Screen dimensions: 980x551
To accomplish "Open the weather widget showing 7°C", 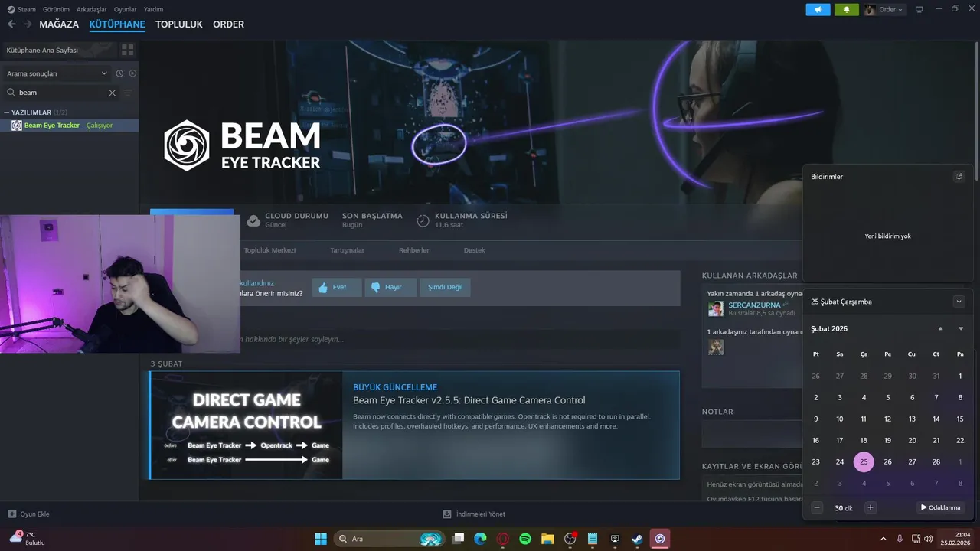I will [28, 538].
